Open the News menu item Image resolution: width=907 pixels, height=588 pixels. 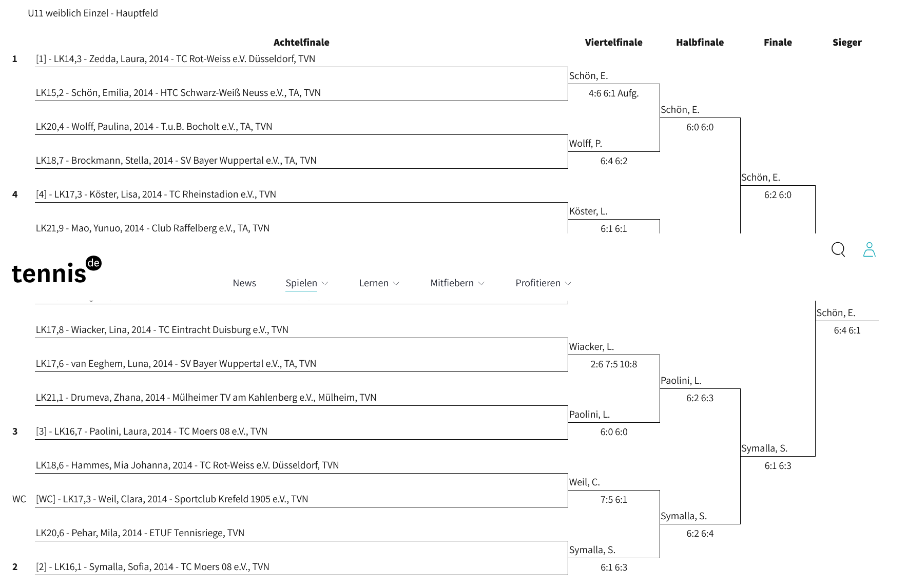point(244,283)
